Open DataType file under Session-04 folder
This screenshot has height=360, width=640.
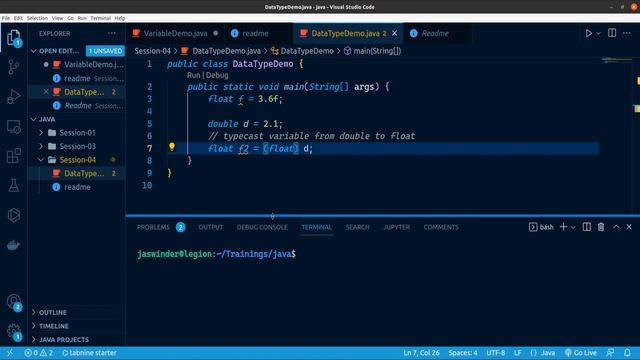coord(77,173)
